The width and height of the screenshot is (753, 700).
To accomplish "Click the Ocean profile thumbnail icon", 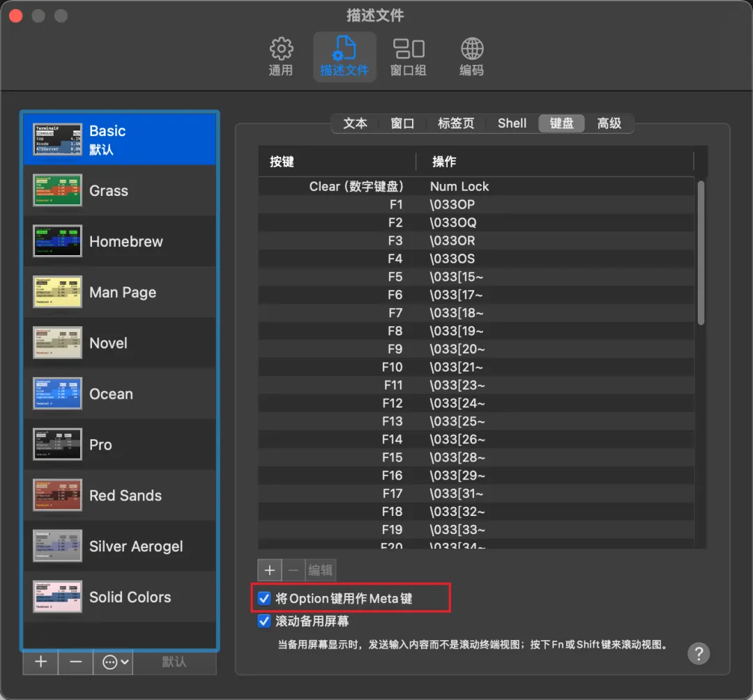I will (x=57, y=394).
